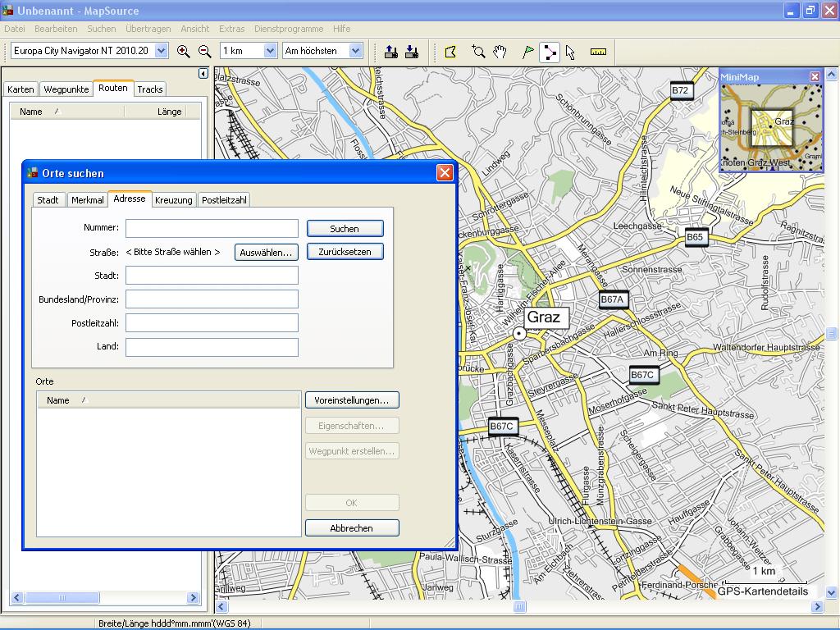Select the map tool icon
The image size is (840, 630).
point(450,52)
